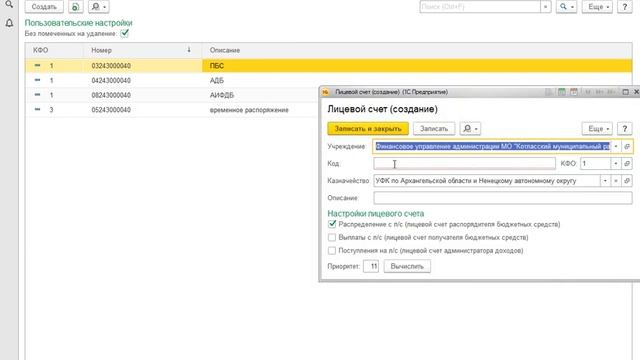Open the КФО record via open icon
This screenshot has width=640, height=360.
[x=627, y=164]
